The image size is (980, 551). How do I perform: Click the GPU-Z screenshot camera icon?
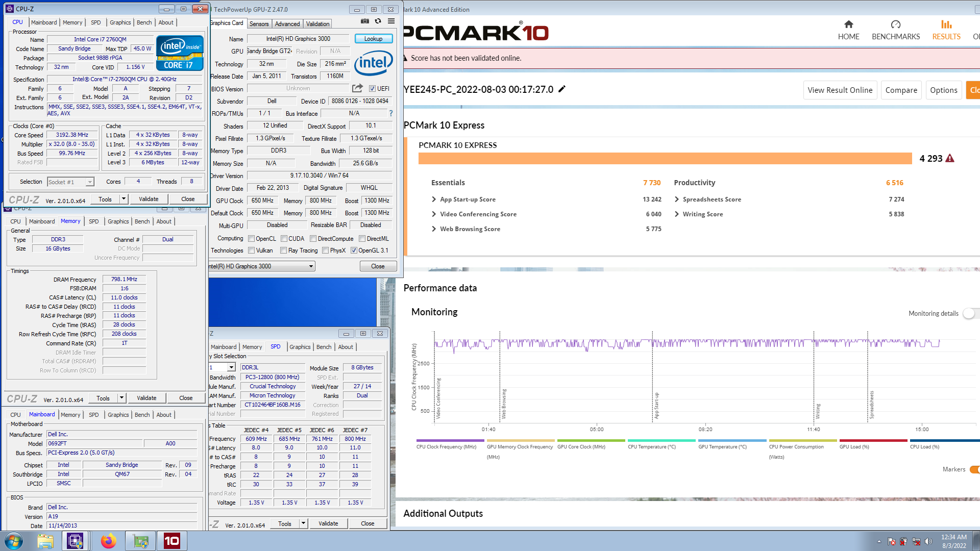click(x=364, y=21)
